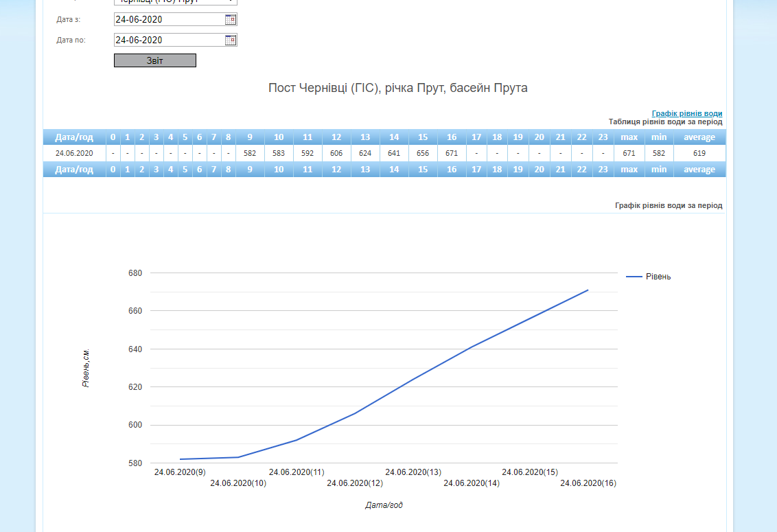Click the 'average' column header in top row
Viewport: 777px width, 532px height.
699,137
